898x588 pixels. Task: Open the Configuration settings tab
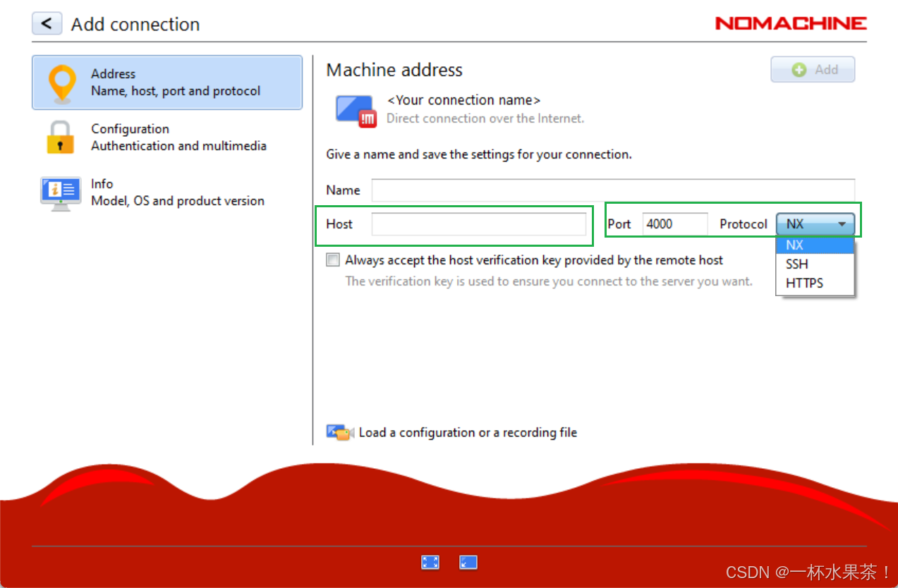pos(167,137)
